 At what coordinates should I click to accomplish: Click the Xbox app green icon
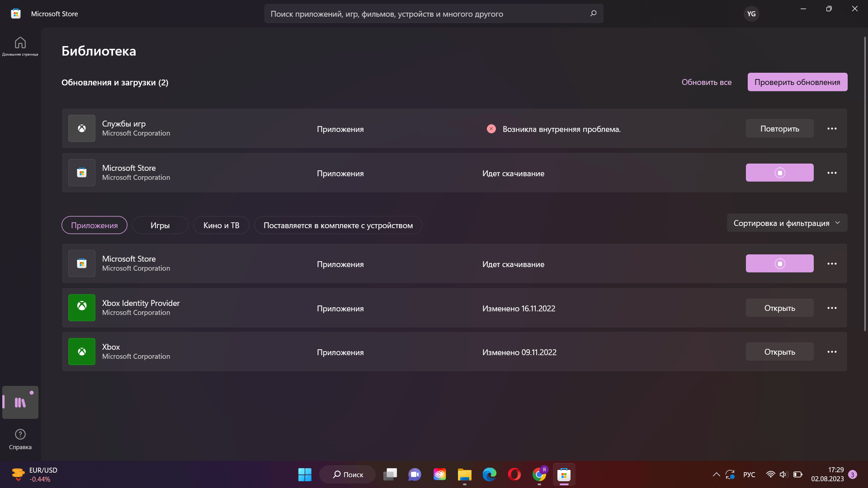[82, 352]
